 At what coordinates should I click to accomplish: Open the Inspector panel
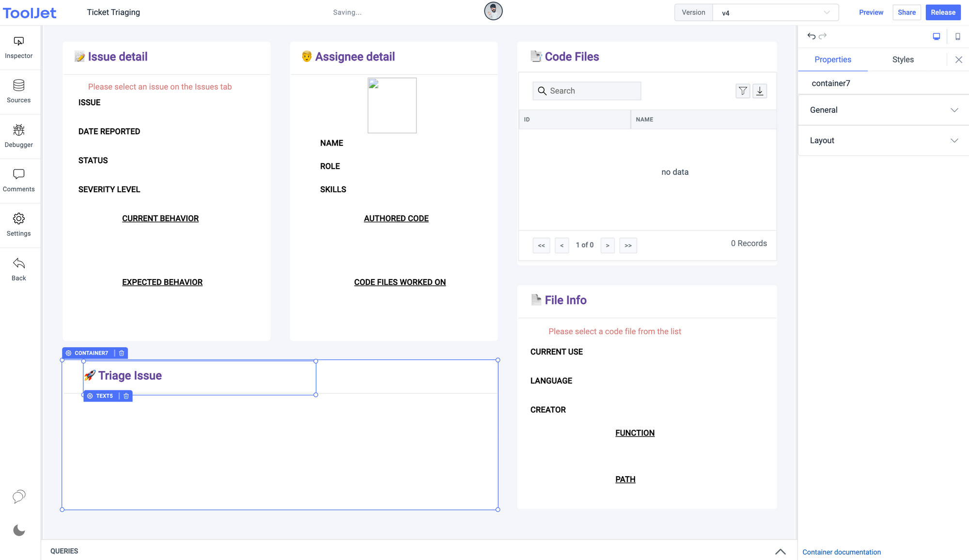point(18,47)
